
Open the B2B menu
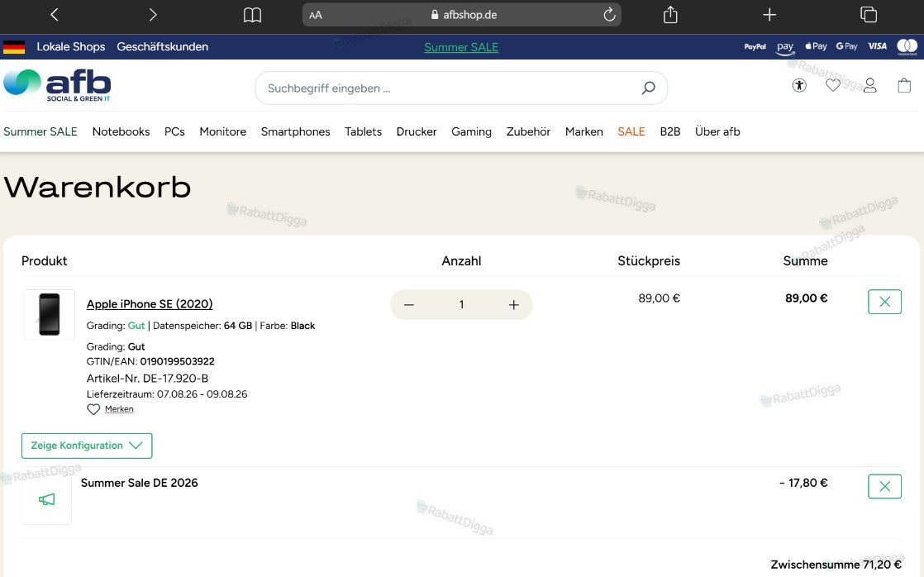(670, 131)
